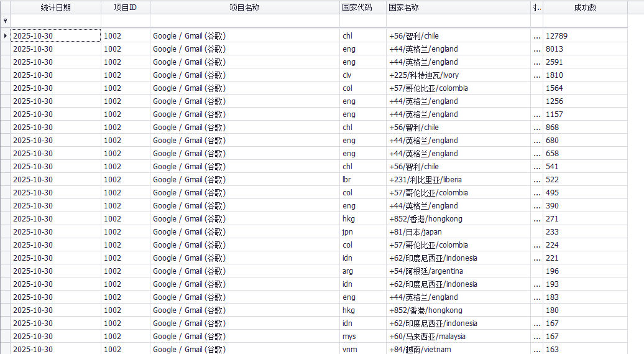Screen dimensions: 644x354
Task: Focus the filter box under 国家名称
Action: [458, 21]
